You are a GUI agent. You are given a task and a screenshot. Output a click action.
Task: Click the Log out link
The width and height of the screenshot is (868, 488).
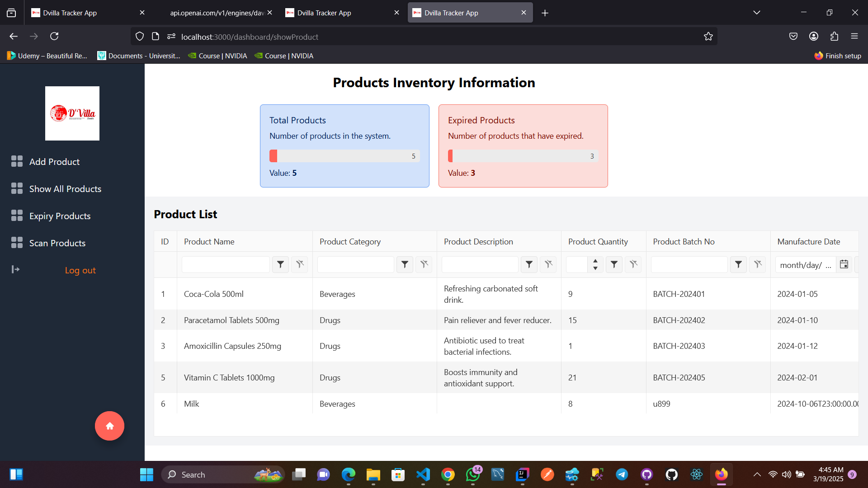(x=80, y=270)
